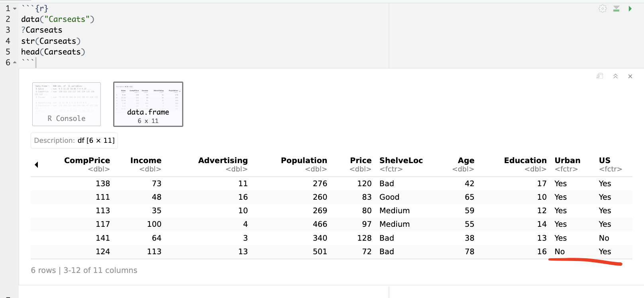Click the previous-columns arrow in the table
Image resolution: width=644 pixels, height=298 pixels.
coord(36,165)
